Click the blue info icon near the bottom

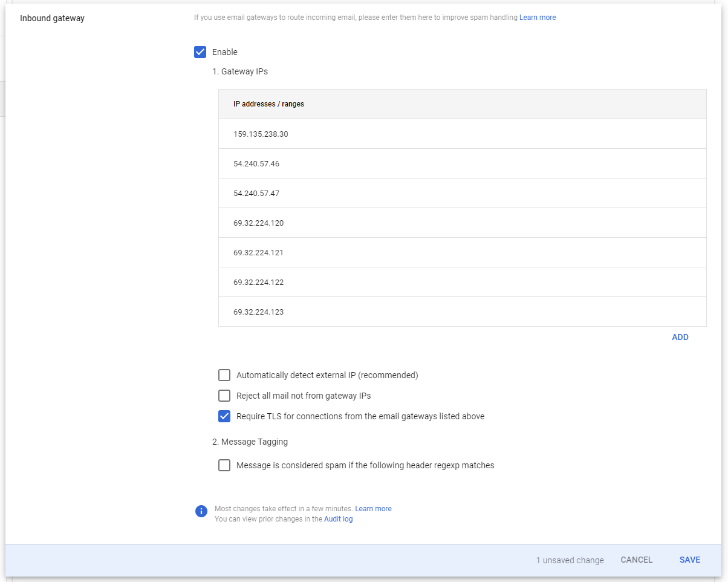click(x=201, y=511)
